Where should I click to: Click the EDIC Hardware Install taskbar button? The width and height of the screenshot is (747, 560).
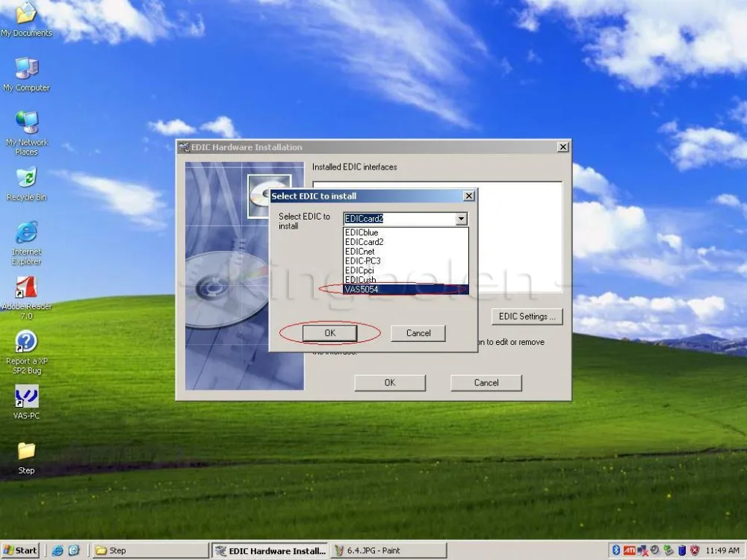[270, 550]
